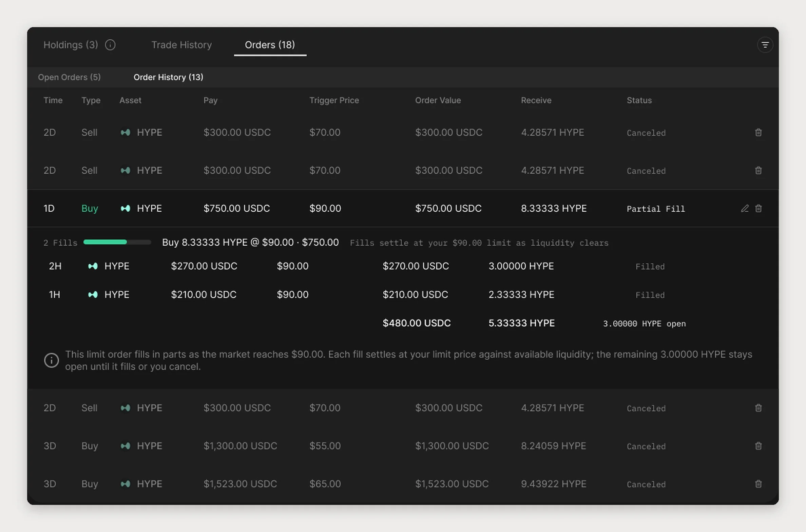806x532 pixels.
Task: Click the '2 Fills' label
Action: coord(60,243)
